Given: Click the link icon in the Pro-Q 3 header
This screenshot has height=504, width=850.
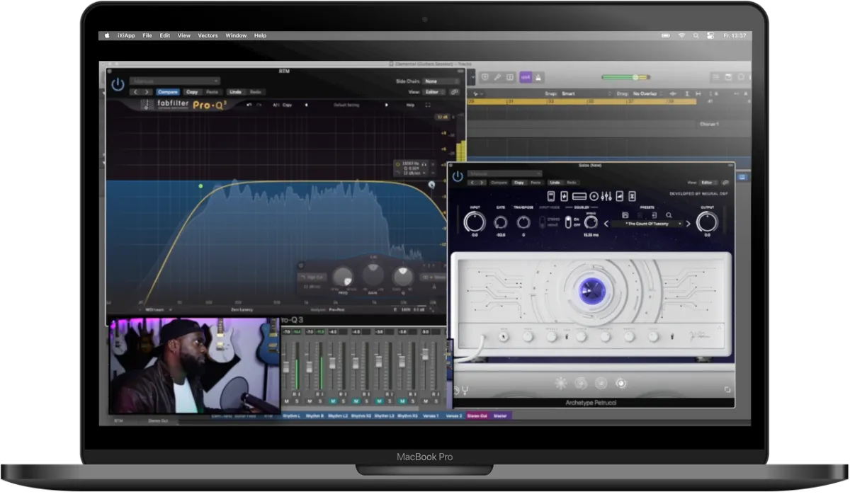Looking at the screenshot, I should point(455,92).
